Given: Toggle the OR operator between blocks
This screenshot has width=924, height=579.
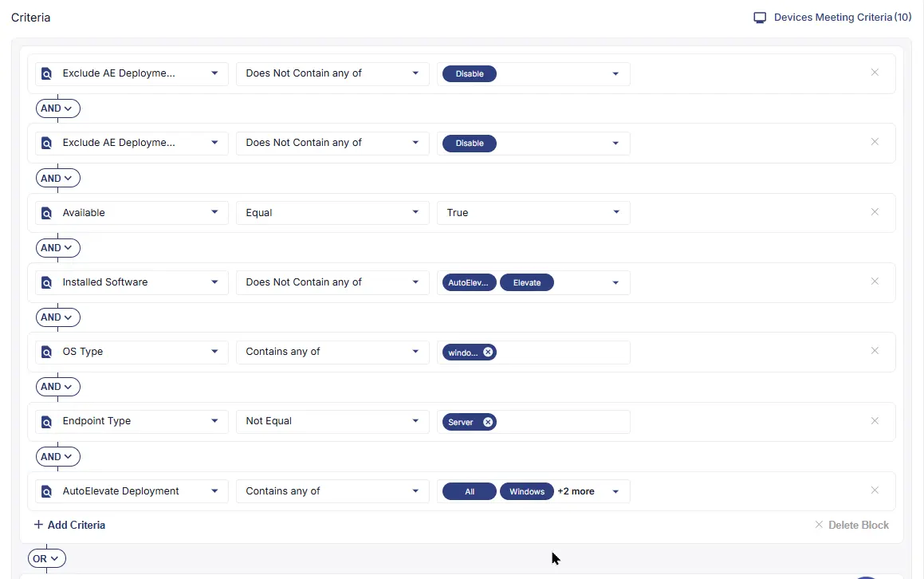Looking at the screenshot, I should [46, 558].
